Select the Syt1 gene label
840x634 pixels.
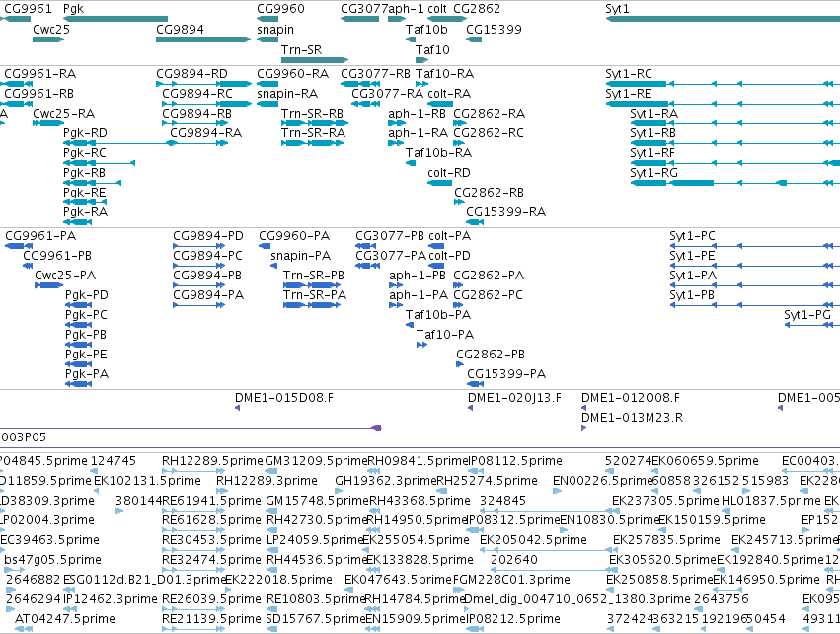617,9
